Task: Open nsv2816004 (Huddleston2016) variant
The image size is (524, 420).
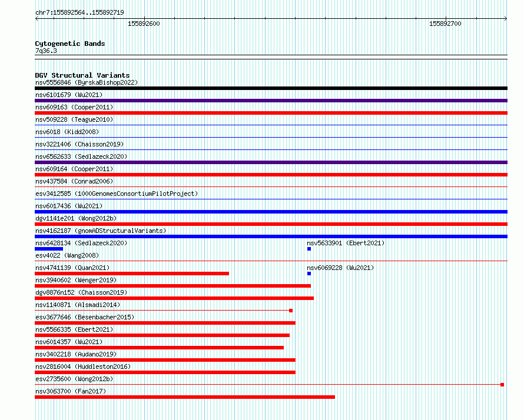Action: (x=83, y=366)
